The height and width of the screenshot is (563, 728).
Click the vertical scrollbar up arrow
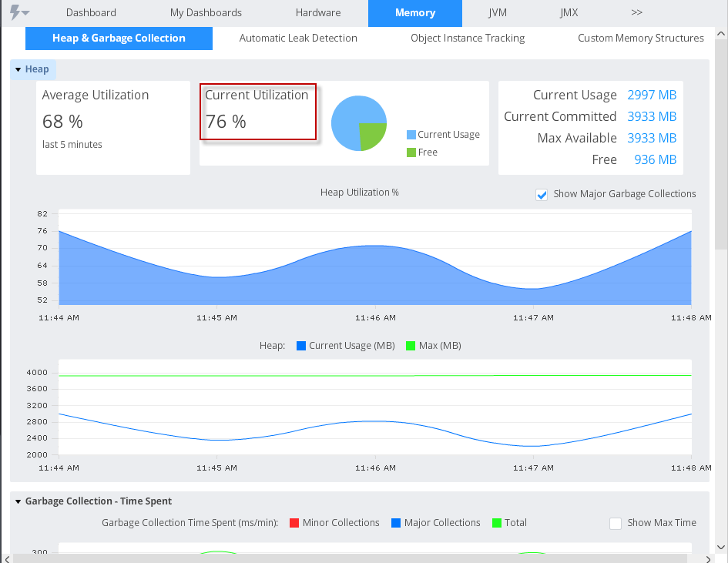click(x=721, y=33)
